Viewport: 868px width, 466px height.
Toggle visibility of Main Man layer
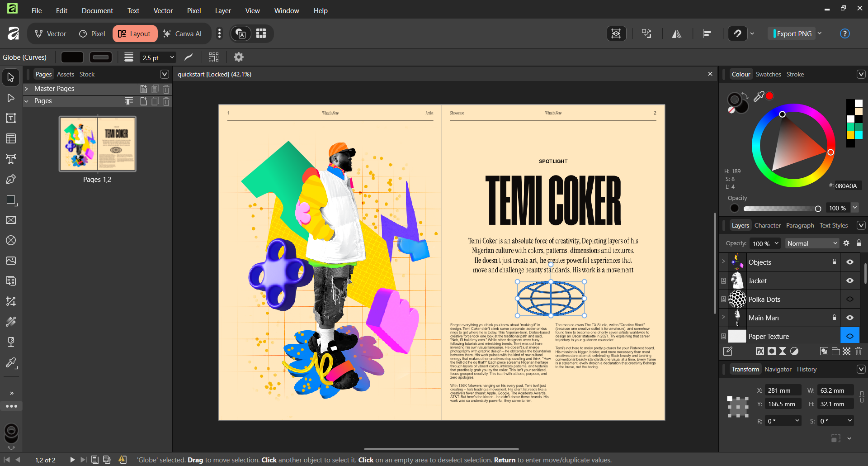[x=850, y=318]
